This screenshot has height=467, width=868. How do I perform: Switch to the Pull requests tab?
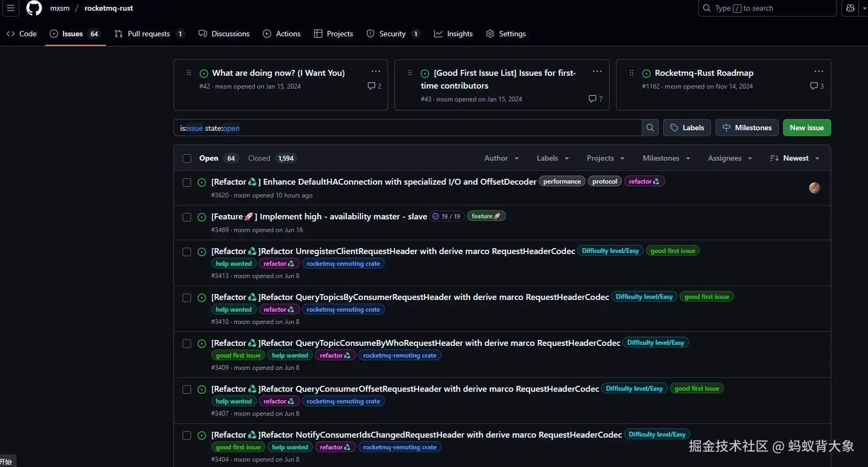[149, 34]
